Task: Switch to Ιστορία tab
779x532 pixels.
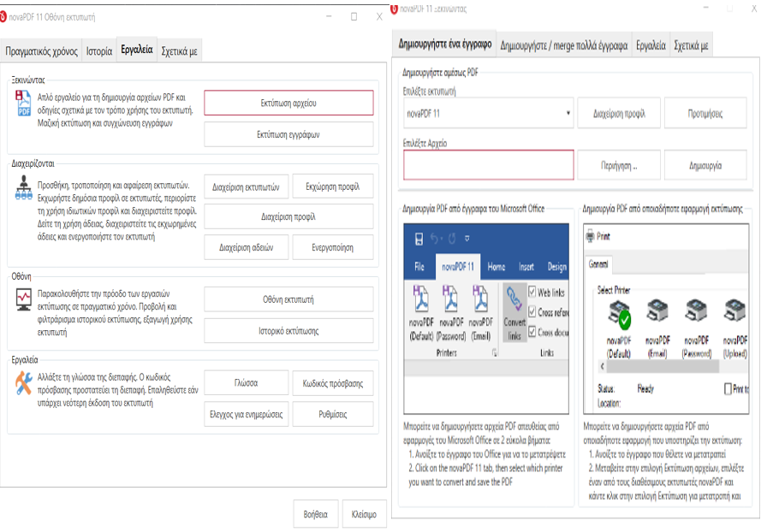Action: pos(99,51)
